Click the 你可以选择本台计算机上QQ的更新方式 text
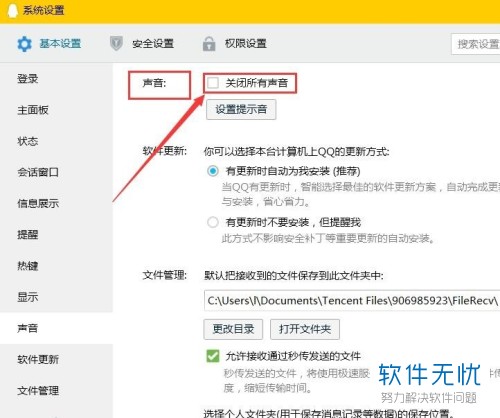500x418 pixels. pyautogui.click(x=296, y=152)
